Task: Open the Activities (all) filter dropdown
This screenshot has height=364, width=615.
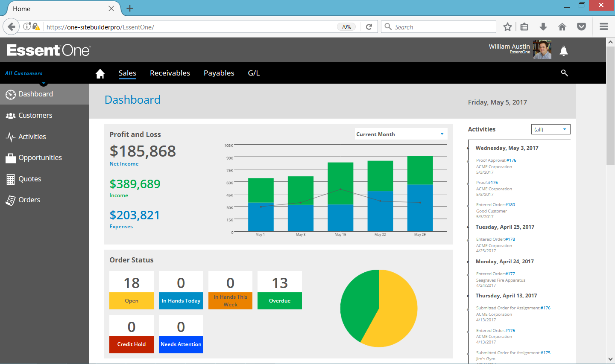Action: tap(551, 129)
